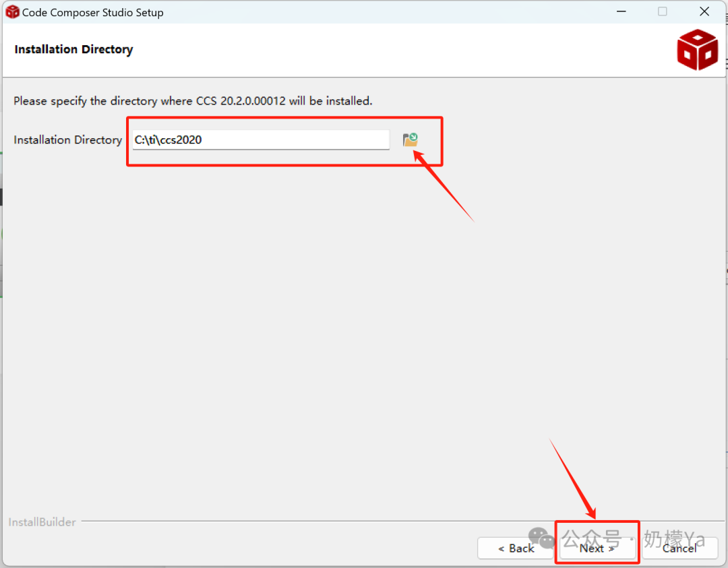Click the WeChat watermark bubble icon
This screenshot has width=728, height=568.
coord(541,538)
